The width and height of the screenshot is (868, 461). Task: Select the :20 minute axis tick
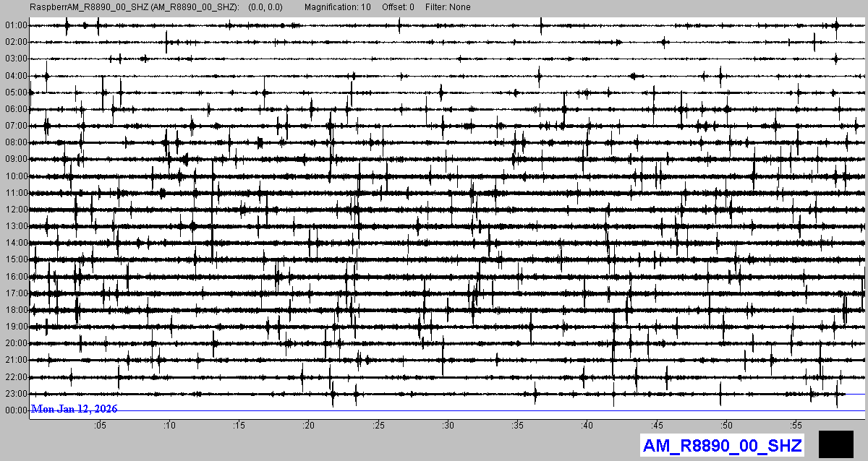[308, 426]
